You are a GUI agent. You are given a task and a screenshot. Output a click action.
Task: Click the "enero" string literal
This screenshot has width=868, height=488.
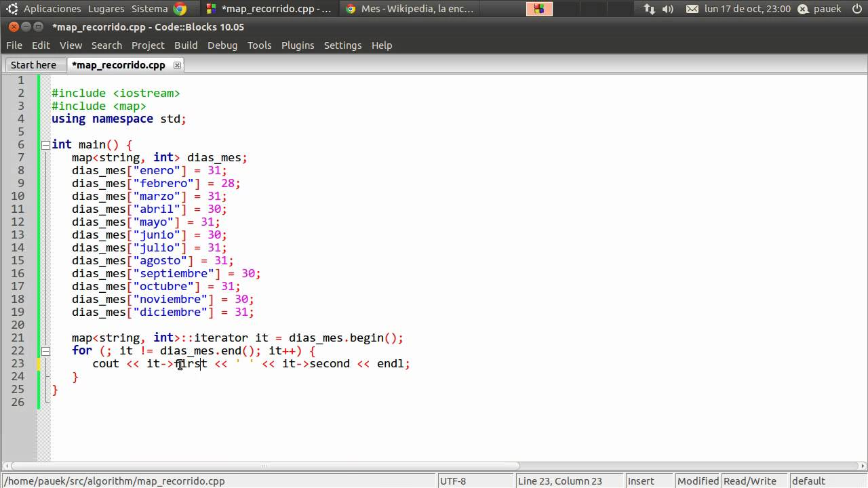(x=157, y=170)
